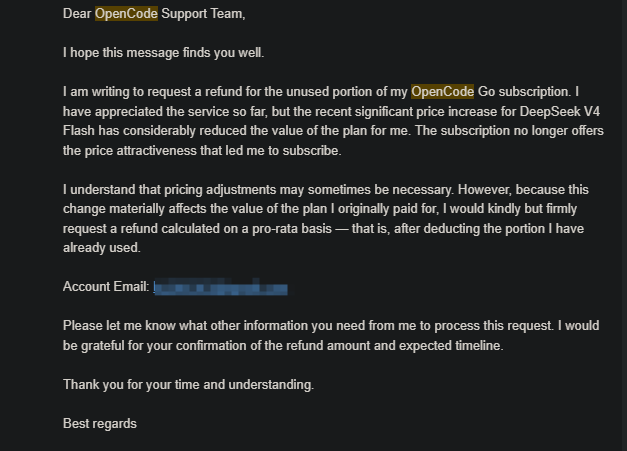This screenshot has height=451, width=627.
Task: Click "led me to subscribe" phrase
Action: (x=282, y=151)
